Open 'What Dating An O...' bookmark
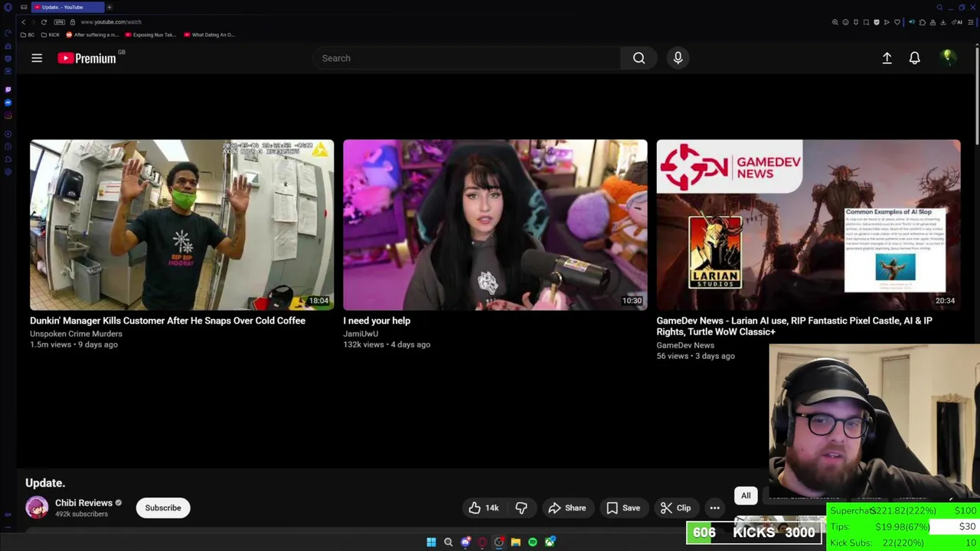The width and height of the screenshot is (980, 551). click(x=210, y=34)
